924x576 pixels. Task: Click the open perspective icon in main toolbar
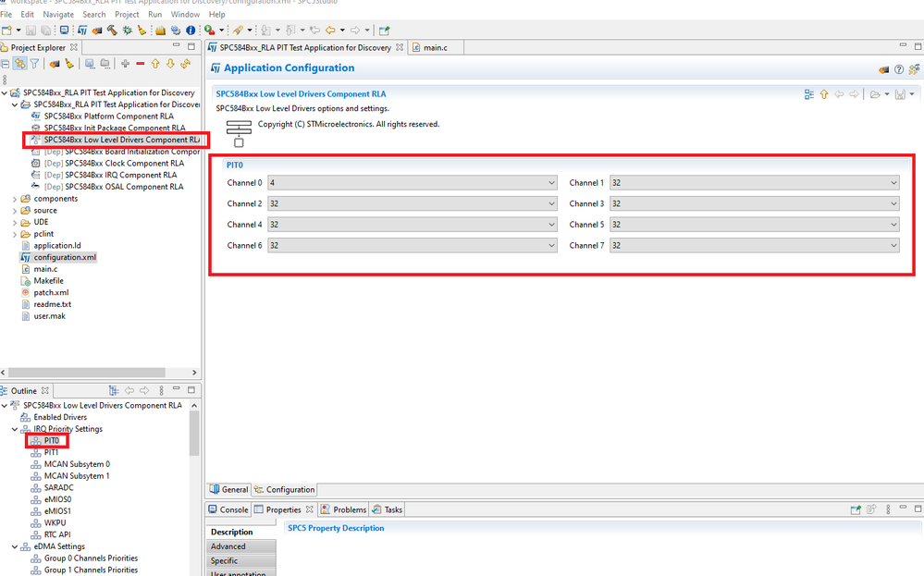[384, 30]
